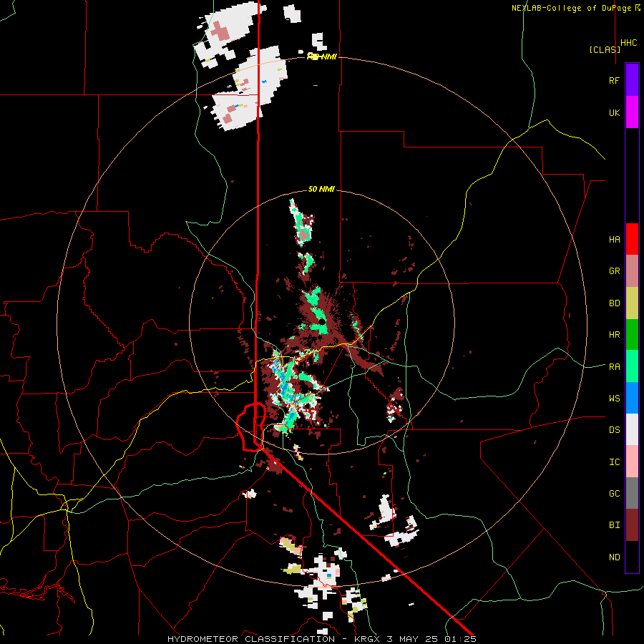This screenshot has width=644, height=644.
Task: Click the "HA" legend label
Action: (614, 240)
